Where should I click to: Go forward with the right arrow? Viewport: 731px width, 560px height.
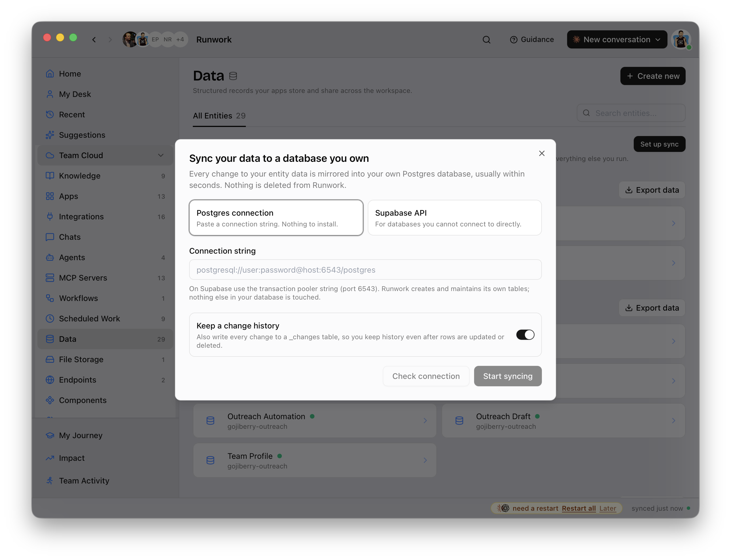tap(110, 40)
